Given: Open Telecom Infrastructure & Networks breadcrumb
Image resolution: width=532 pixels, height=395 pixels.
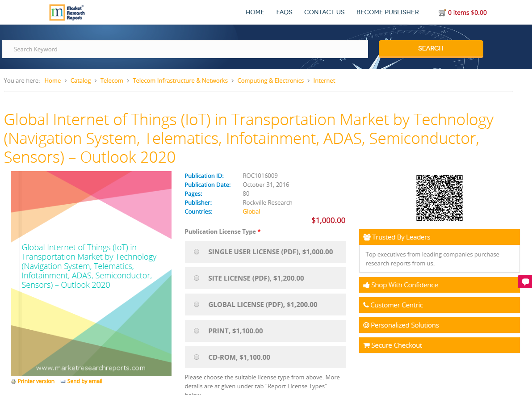Looking at the screenshot, I should [180, 81].
